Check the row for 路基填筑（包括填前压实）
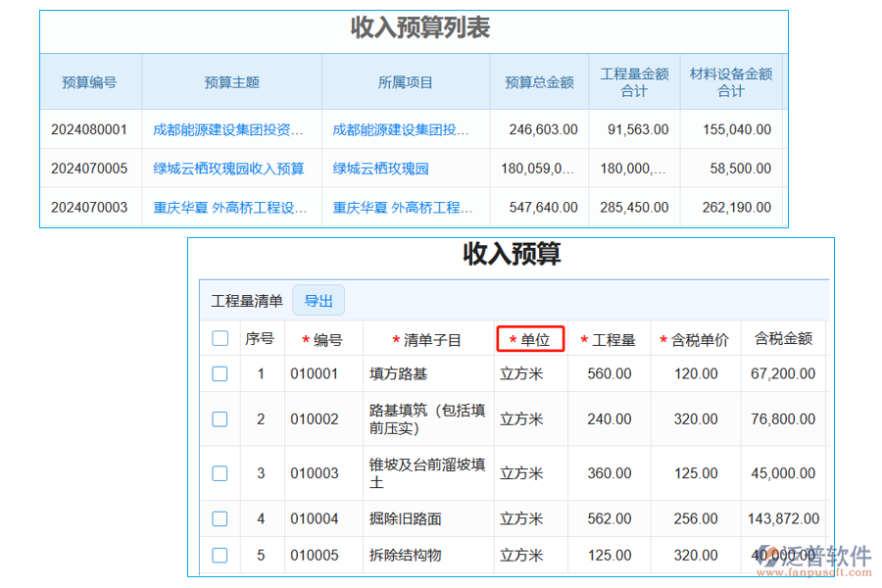 pyautogui.click(x=220, y=418)
